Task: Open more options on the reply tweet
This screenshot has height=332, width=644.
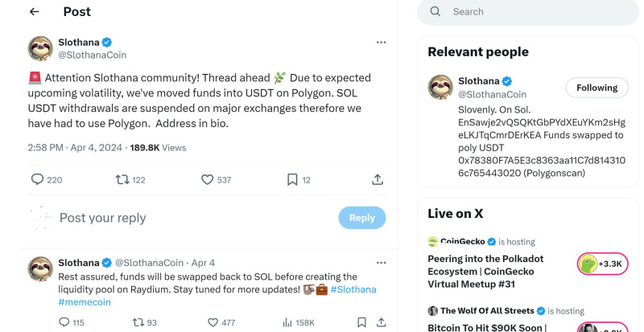Action: 381,263
